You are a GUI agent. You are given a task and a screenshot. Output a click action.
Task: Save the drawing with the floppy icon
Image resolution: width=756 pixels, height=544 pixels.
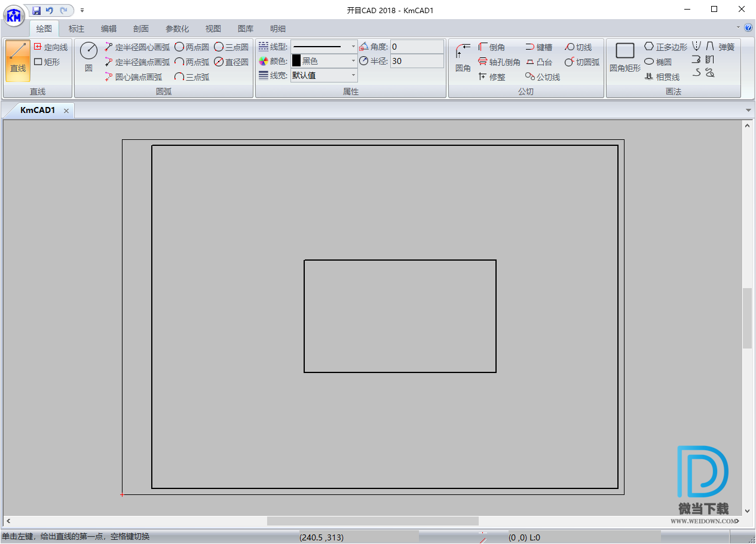(x=37, y=10)
